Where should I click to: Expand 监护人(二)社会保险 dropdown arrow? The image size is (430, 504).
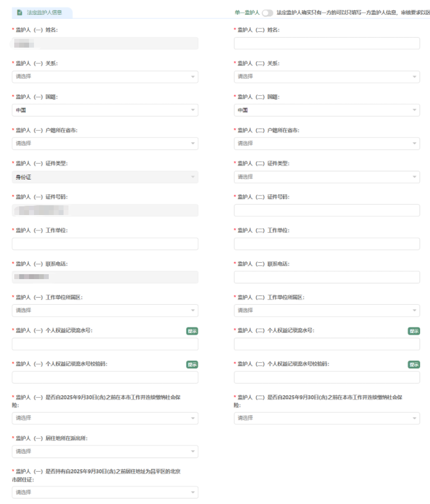[x=413, y=418]
